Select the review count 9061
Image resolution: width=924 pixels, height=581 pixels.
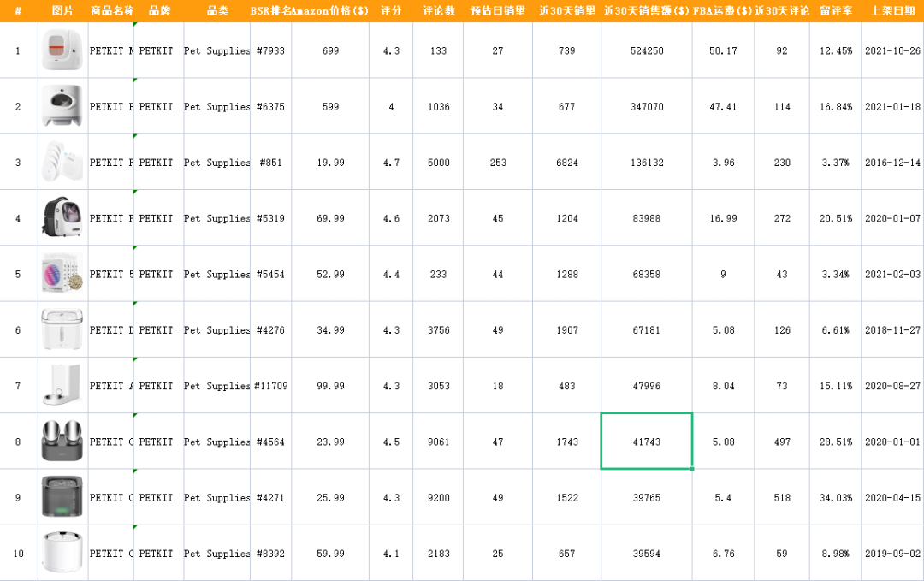[x=438, y=442]
